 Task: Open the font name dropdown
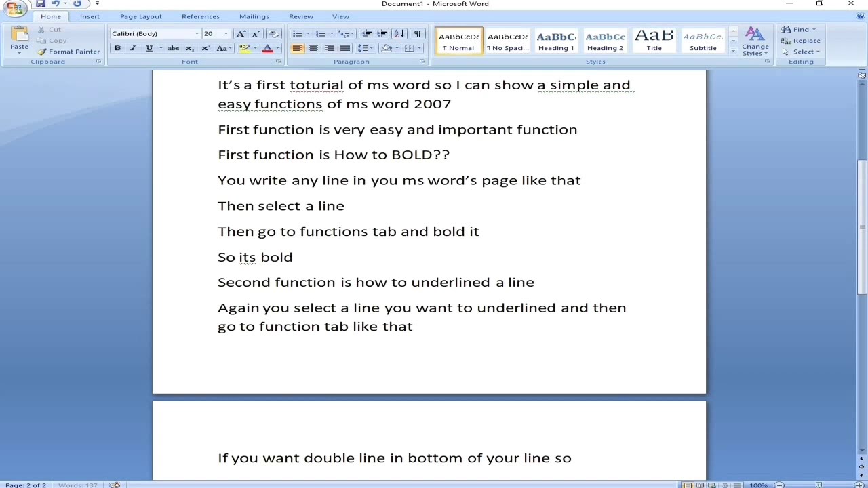tap(197, 34)
